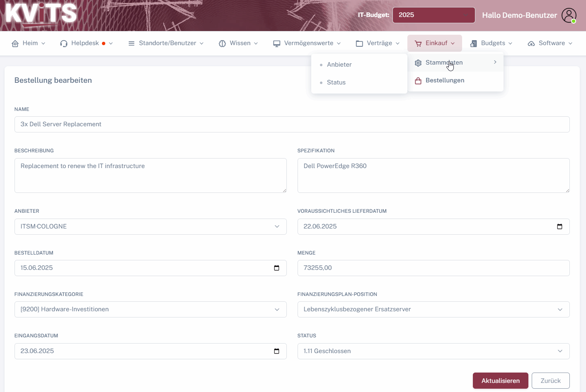Click the Bestellungen shopping bag icon
Viewport: 586px width, 392px height.
(418, 81)
